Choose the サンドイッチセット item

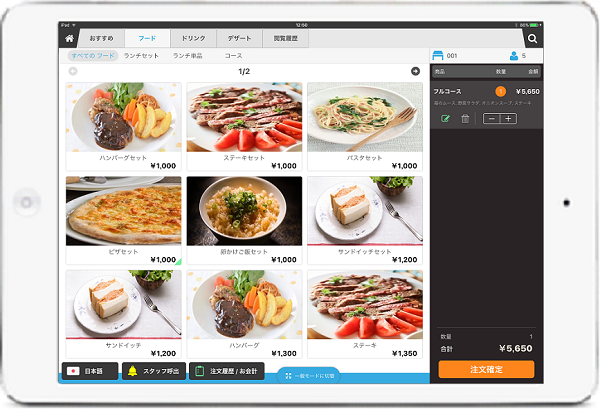[365, 220]
